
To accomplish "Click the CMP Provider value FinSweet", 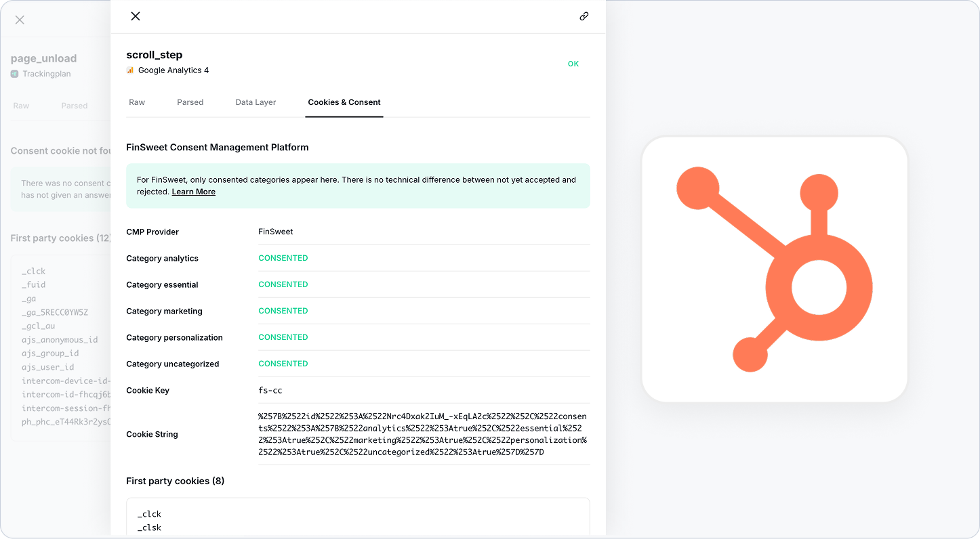I will pos(276,232).
